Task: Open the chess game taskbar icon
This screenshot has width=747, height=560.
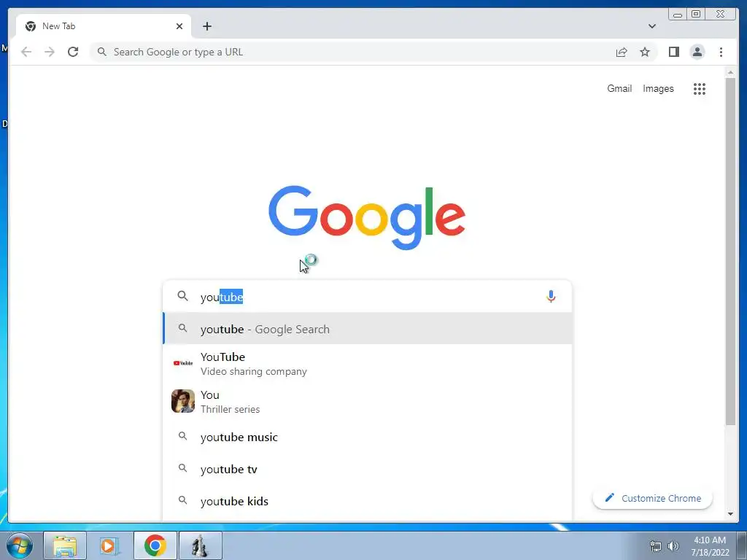Action: tap(200, 545)
